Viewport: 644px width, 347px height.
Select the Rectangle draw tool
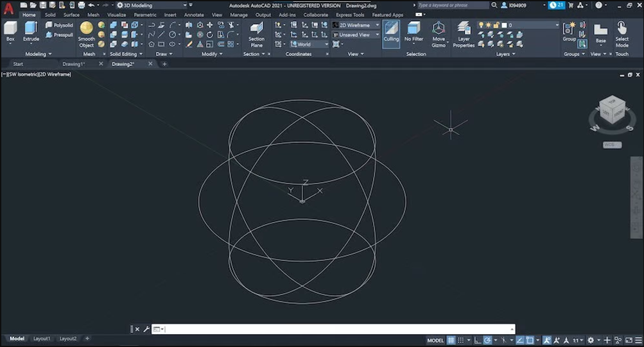(x=161, y=44)
